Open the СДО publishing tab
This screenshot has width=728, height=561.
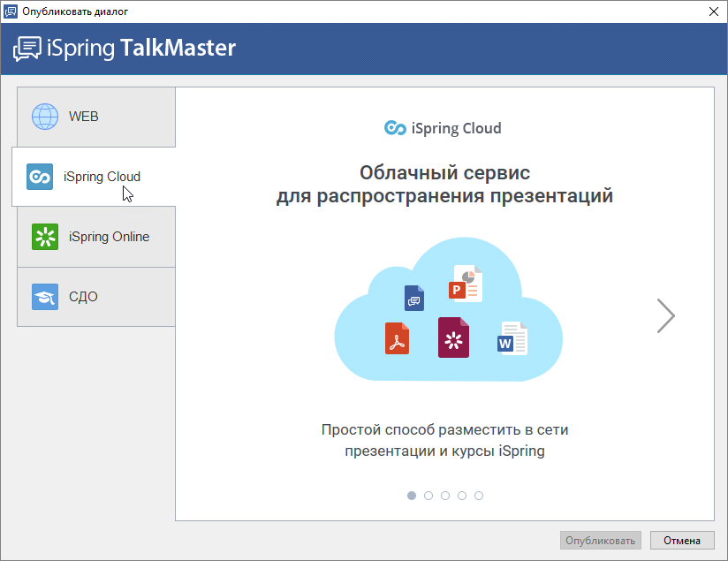pos(96,297)
